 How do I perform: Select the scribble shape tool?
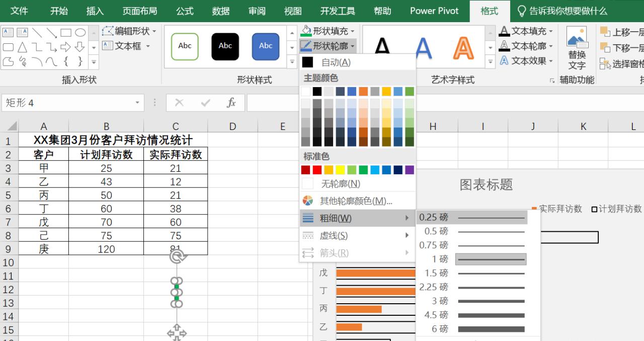click(22, 61)
